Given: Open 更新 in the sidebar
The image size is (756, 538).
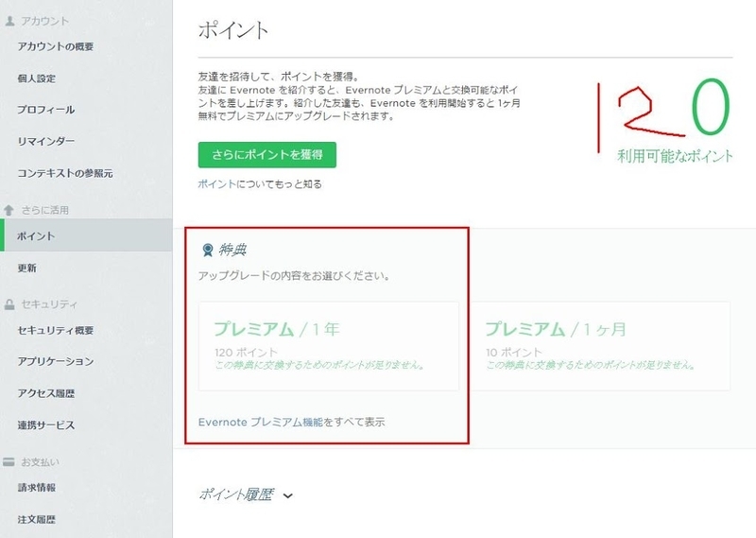Looking at the screenshot, I should (27, 268).
